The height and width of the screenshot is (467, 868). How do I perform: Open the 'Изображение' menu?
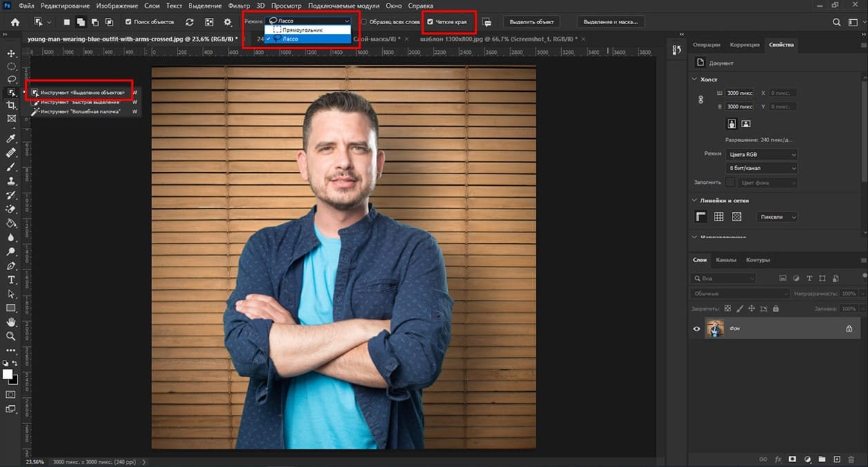[117, 6]
